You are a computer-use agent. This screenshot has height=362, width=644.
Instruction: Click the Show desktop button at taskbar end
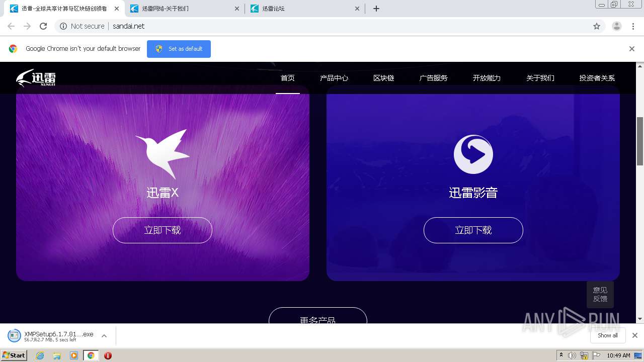point(638,355)
